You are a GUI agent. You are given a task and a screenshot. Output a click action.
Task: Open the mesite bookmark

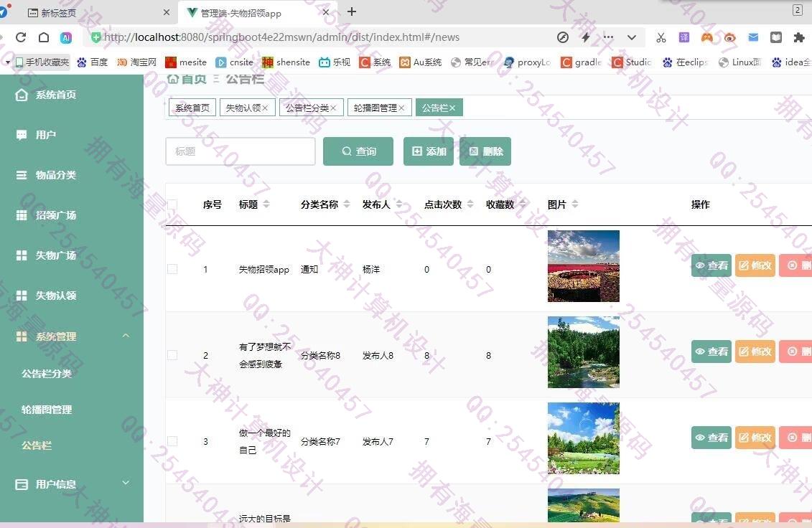coord(186,62)
